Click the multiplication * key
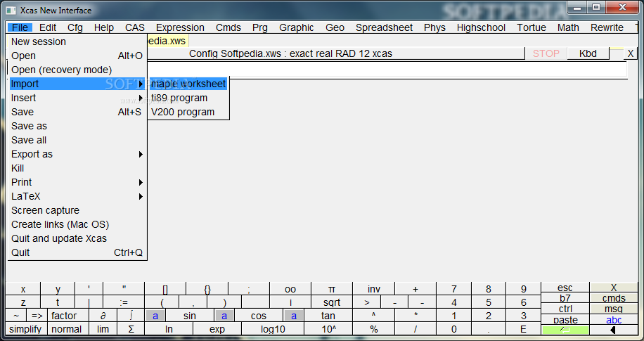Viewport: 644px width, 341px height. [416, 316]
